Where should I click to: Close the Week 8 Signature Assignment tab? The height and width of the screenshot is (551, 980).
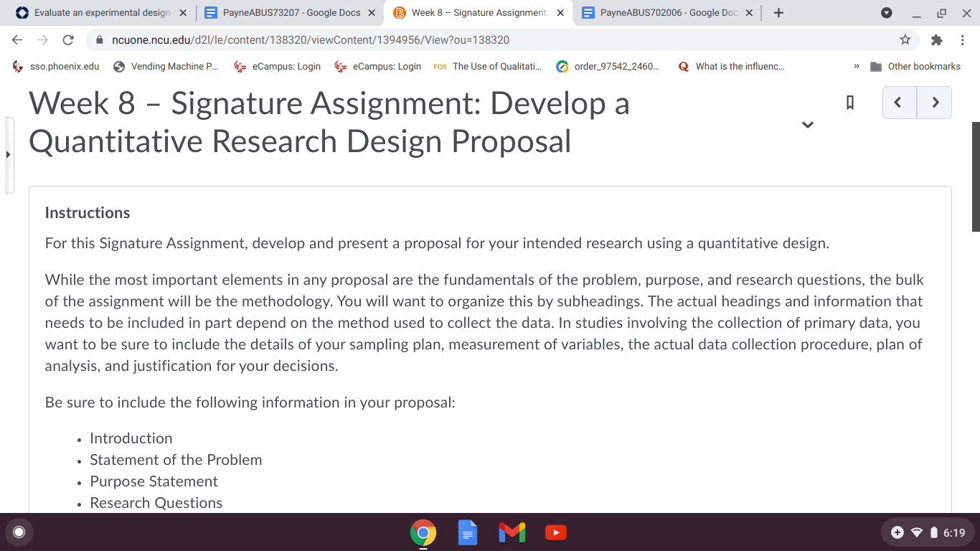(x=560, y=13)
